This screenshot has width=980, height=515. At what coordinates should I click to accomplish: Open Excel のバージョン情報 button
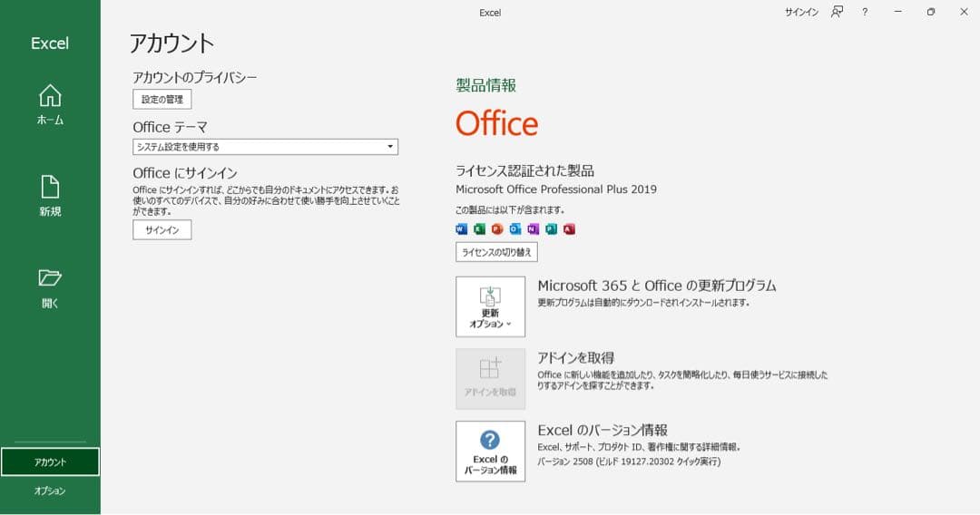(x=491, y=452)
